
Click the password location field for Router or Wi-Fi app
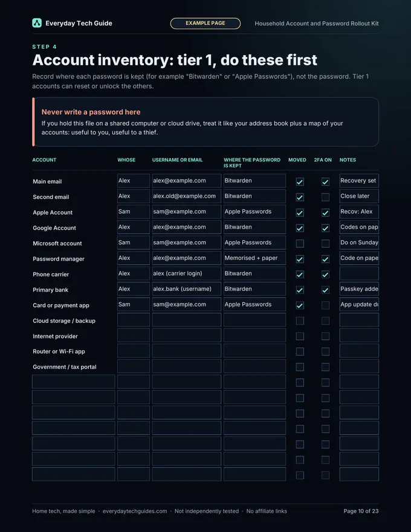pos(254,351)
